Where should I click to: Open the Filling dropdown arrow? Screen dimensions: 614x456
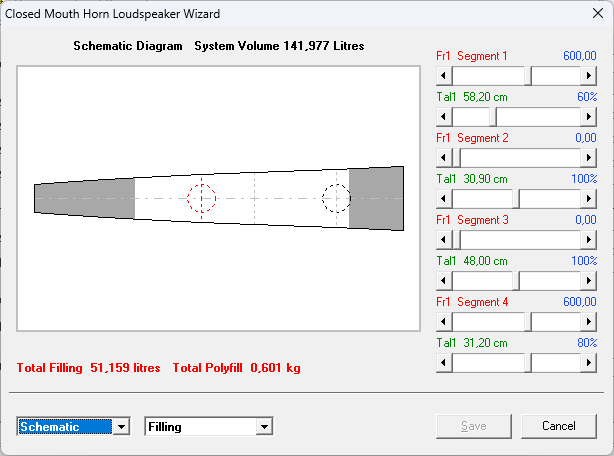pyautogui.click(x=265, y=427)
